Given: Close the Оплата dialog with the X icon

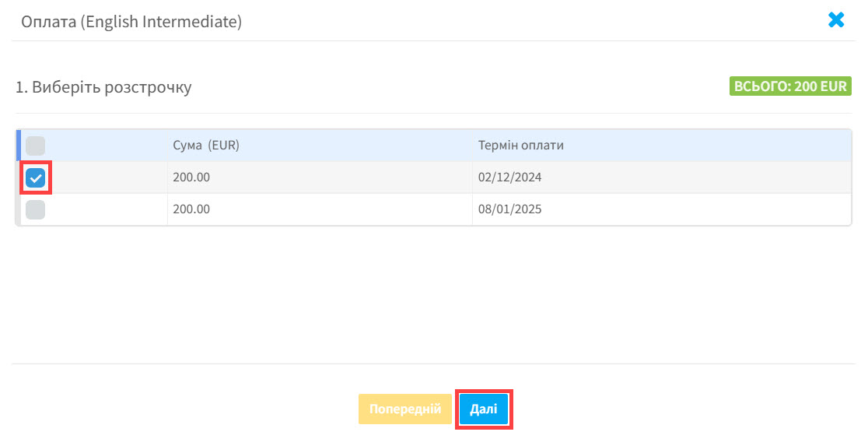Looking at the screenshot, I should [x=836, y=20].
